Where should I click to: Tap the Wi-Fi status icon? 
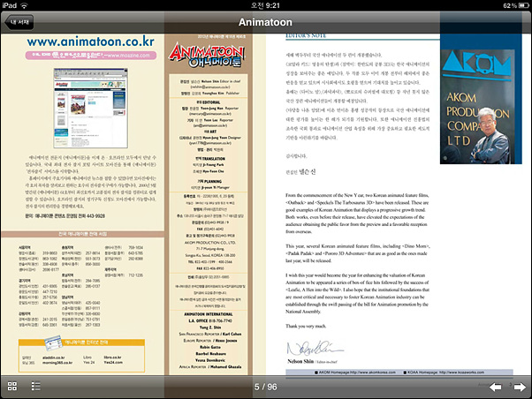coord(24,5)
